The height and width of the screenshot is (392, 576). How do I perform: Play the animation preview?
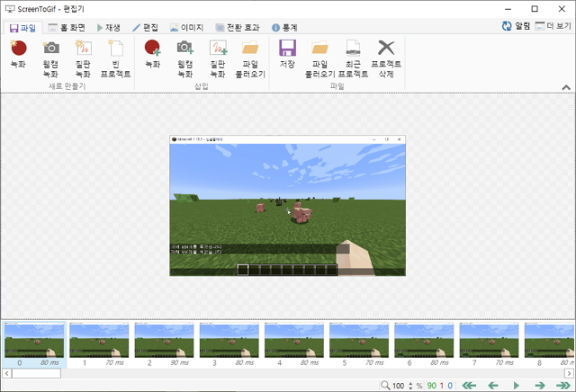(516, 386)
